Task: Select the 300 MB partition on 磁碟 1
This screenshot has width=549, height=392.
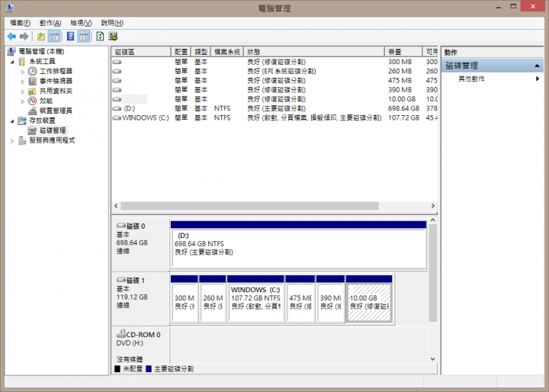Action: (185, 299)
